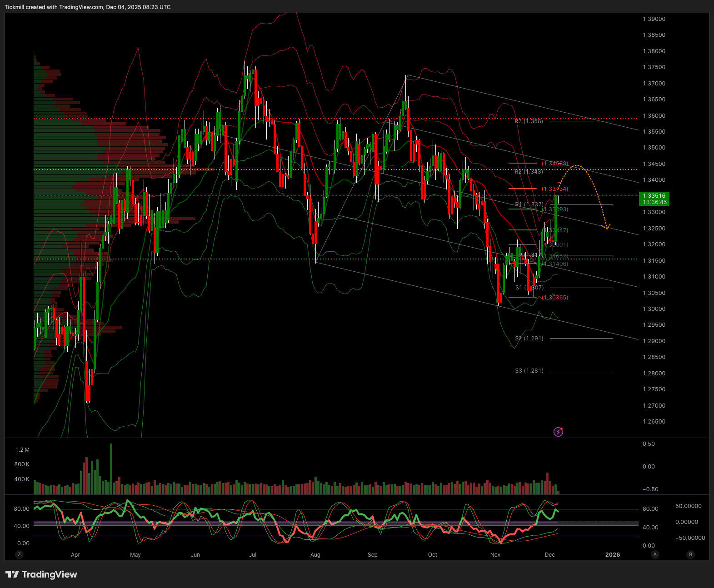
Task: Click the red 1.34529 level label
Action: pos(554,164)
